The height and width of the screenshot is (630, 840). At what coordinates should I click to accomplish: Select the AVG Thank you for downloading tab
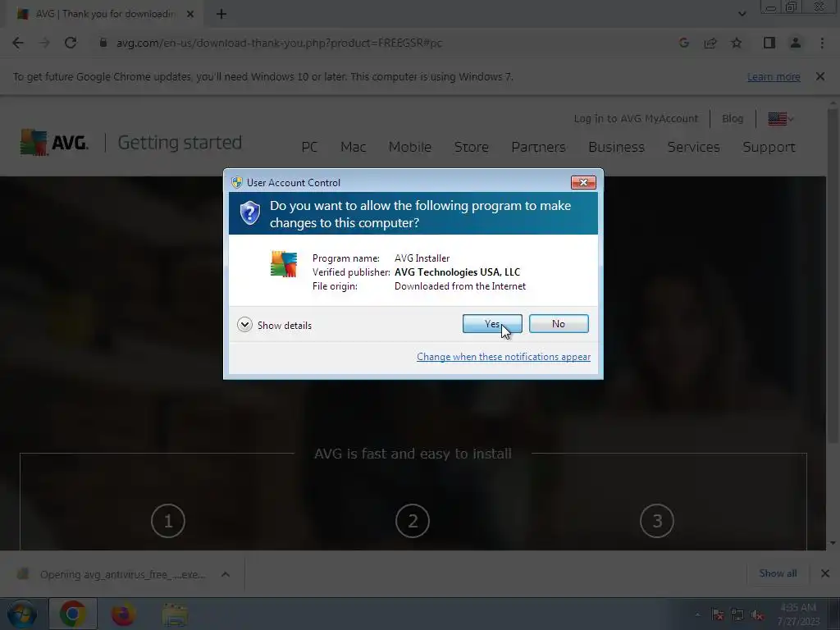pyautogui.click(x=104, y=14)
